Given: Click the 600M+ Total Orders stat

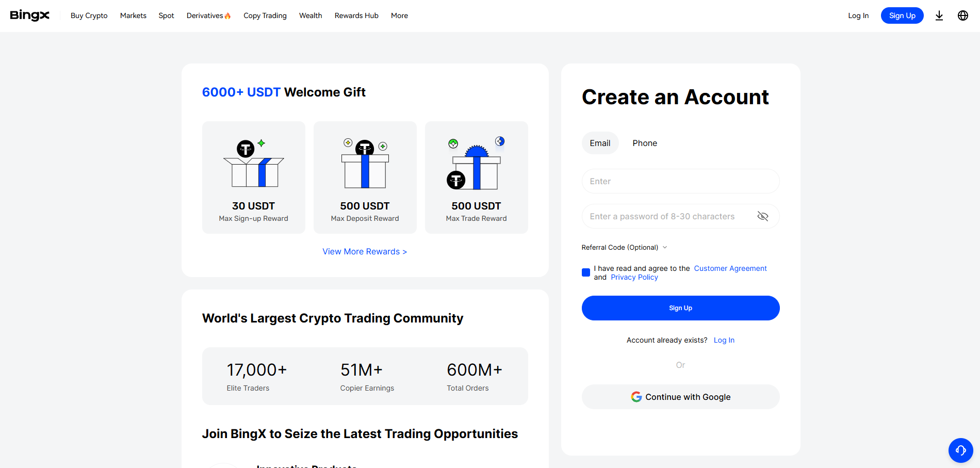Looking at the screenshot, I should point(475,377).
